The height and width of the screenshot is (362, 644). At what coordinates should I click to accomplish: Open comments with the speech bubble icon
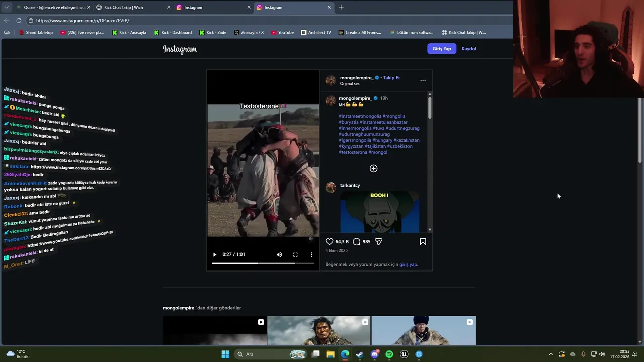point(357,242)
